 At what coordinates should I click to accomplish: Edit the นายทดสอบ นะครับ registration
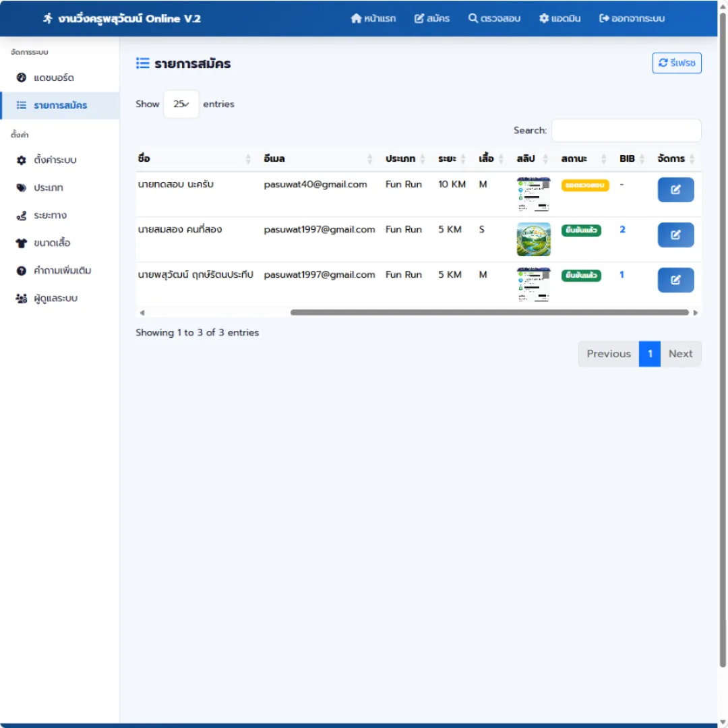click(x=675, y=190)
